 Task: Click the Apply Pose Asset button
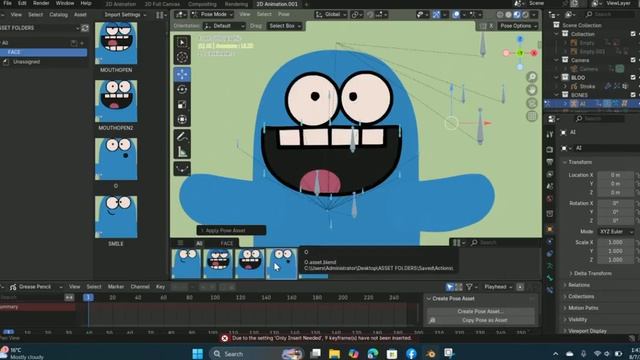231,231
